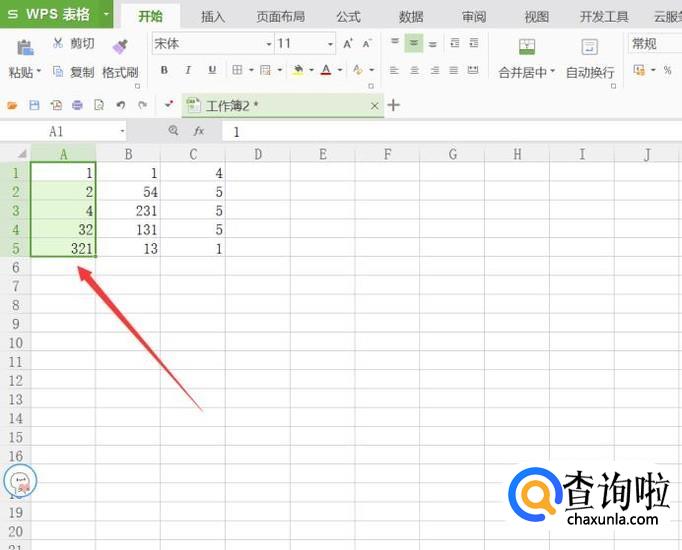Set vertical alignment to middle

coord(414,43)
